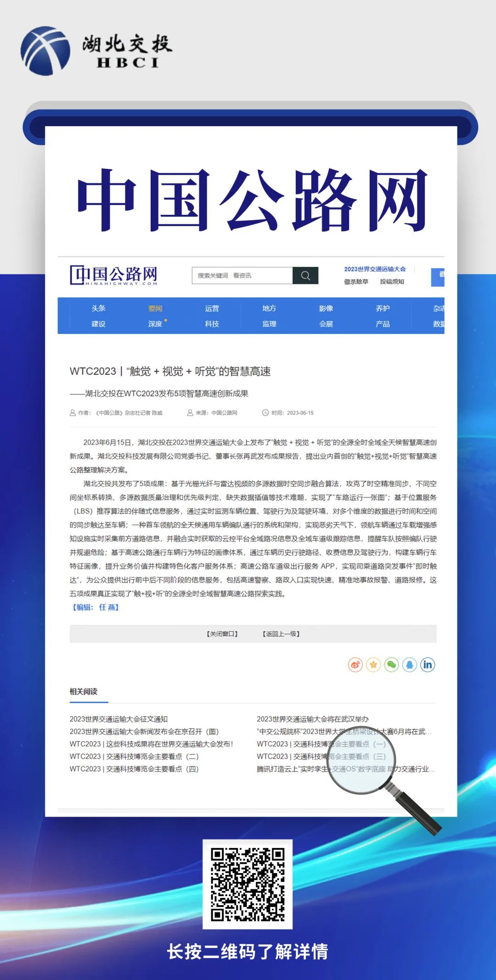Screen dimensions: 496x980
Task: Click the editor credit 【编辑: 任燕】
Action: click(x=96, y=607)
